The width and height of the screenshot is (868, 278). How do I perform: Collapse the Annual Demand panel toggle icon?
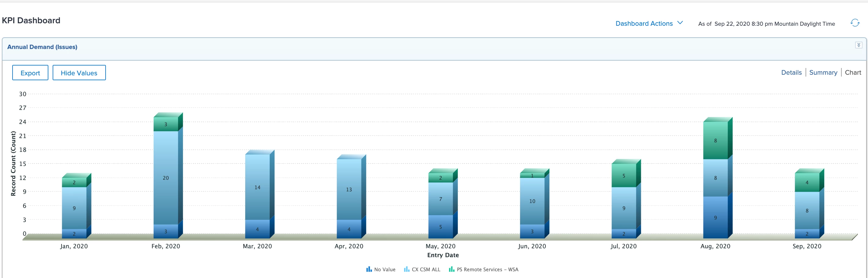[x=859, y=45]
